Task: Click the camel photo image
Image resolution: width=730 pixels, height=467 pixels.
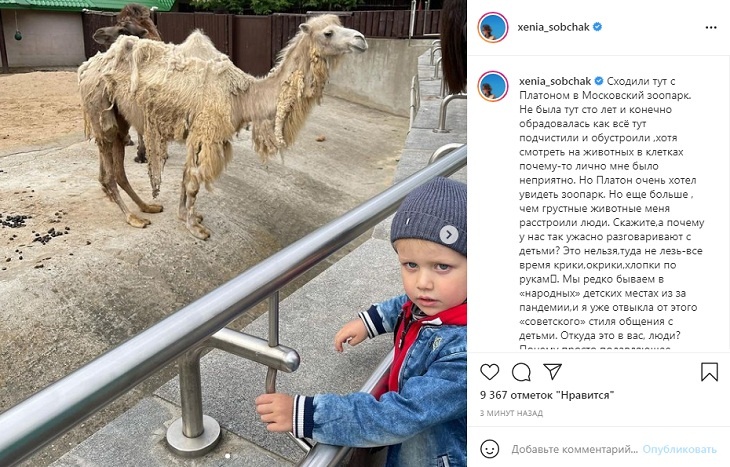Action: pyautogui.click(x=233, y=233)
